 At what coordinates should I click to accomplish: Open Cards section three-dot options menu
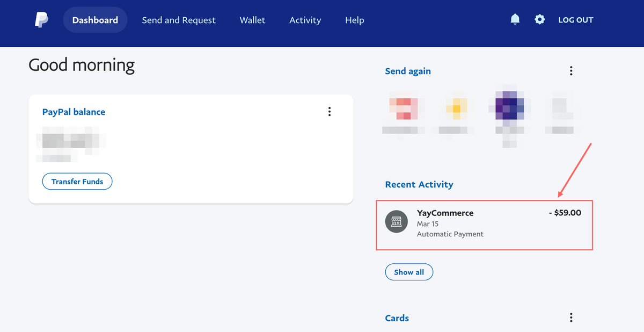(571, 317)
